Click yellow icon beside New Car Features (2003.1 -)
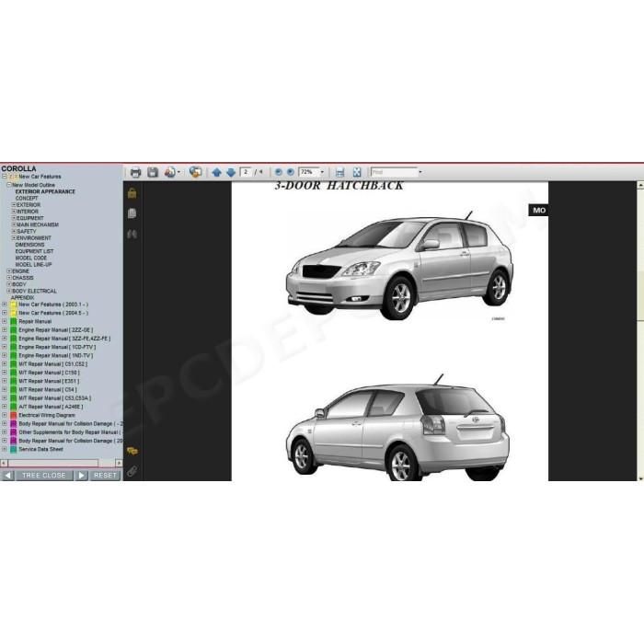644x644 pixels. [14, 305]
